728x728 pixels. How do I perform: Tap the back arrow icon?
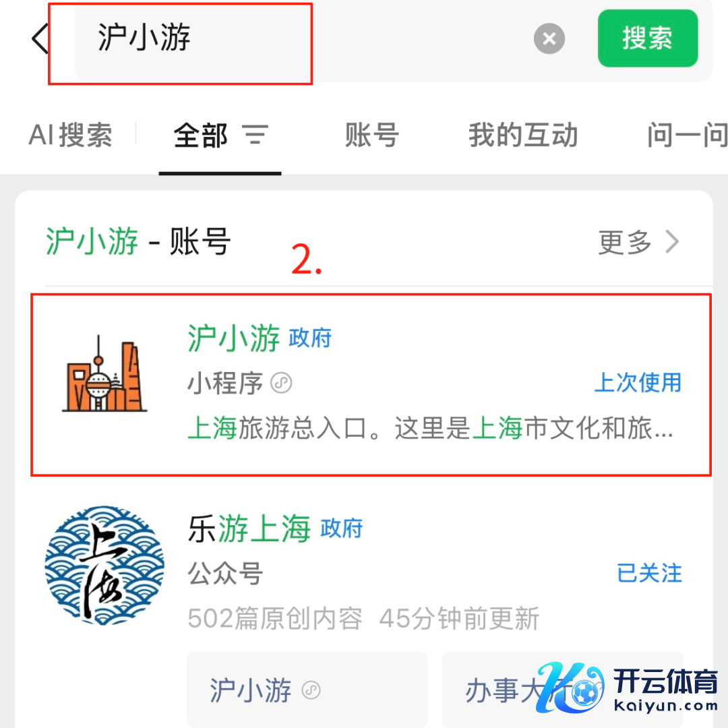(40, 38)
